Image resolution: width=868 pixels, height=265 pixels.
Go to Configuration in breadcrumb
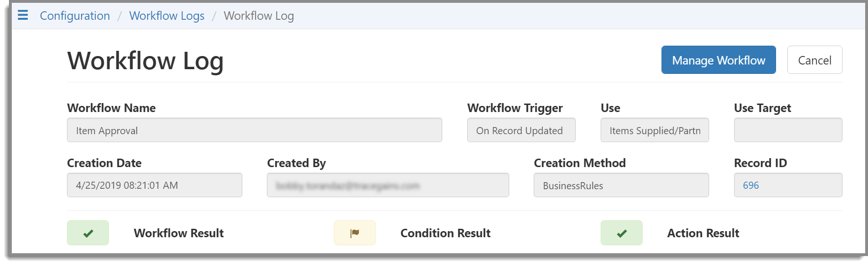[x=75, y=16]
